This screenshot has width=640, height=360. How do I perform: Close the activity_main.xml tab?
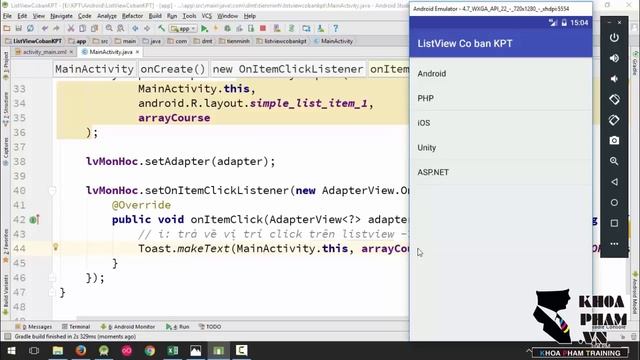71,52
